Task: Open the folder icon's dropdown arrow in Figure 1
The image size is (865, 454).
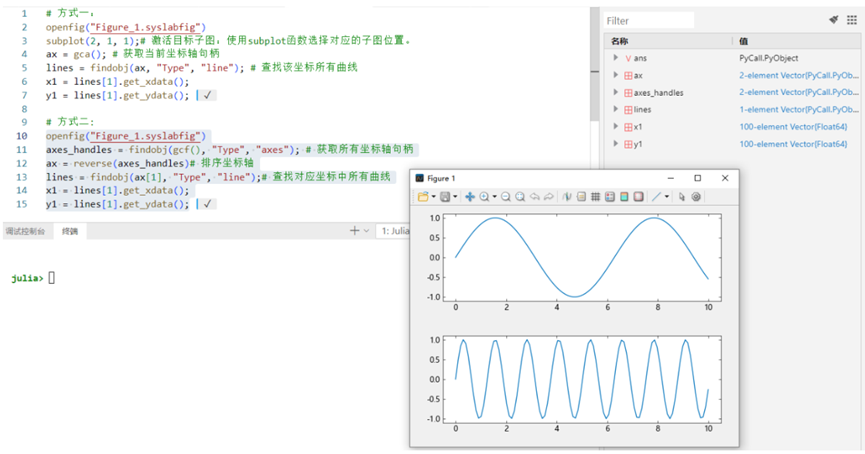Action: point(434,197)
